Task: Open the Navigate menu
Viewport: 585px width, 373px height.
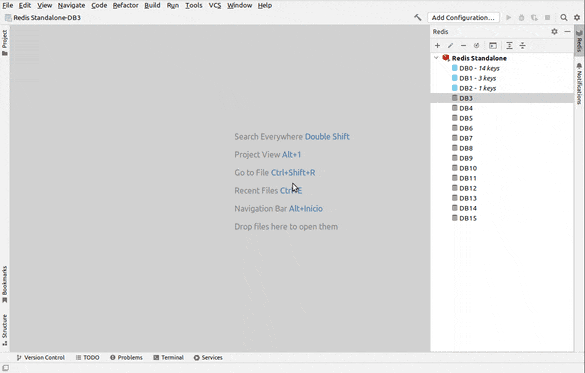Action: (x=71, y=5)
